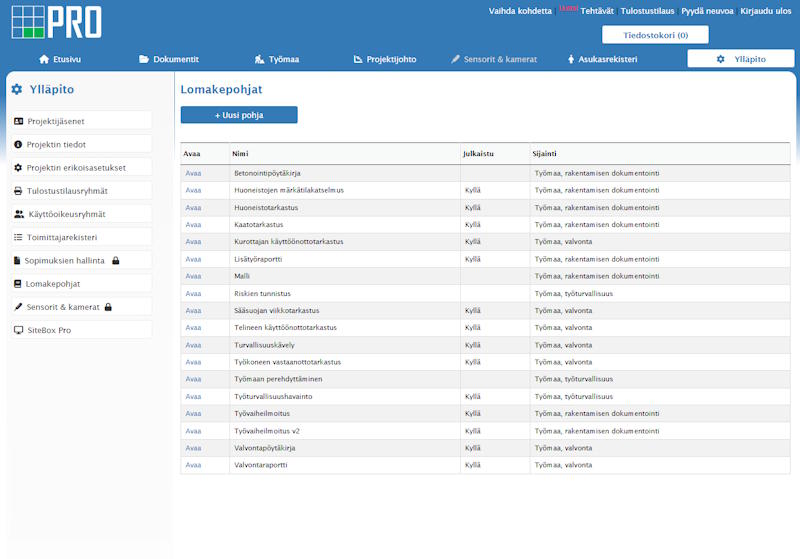800x559 pixels.
Task: Click the home icon beside Etusivu
Action: pos(44,59)
